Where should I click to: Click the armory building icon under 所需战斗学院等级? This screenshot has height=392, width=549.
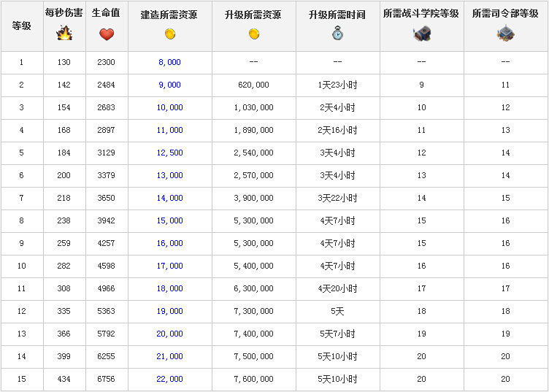pos(421,34)
